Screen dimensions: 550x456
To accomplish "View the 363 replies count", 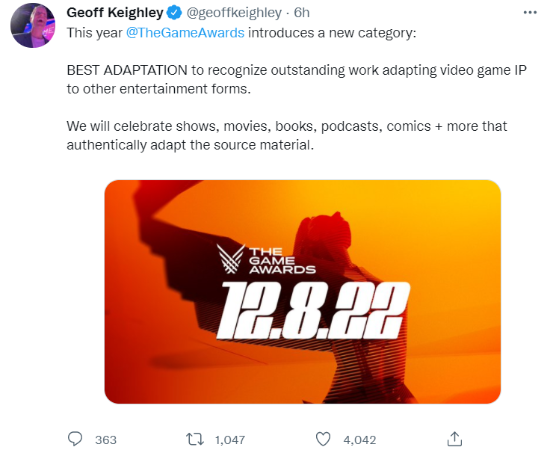I will coord(106,440).
